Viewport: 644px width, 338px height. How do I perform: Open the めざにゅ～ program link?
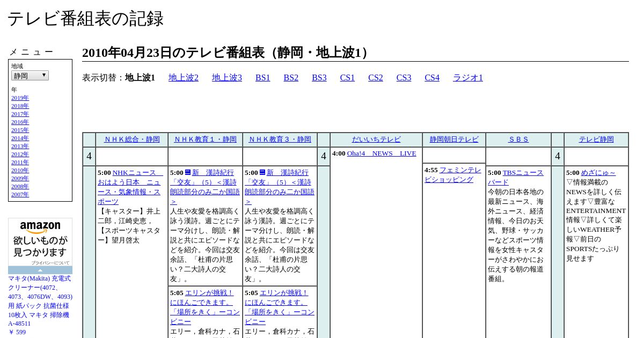pos(598,173)
